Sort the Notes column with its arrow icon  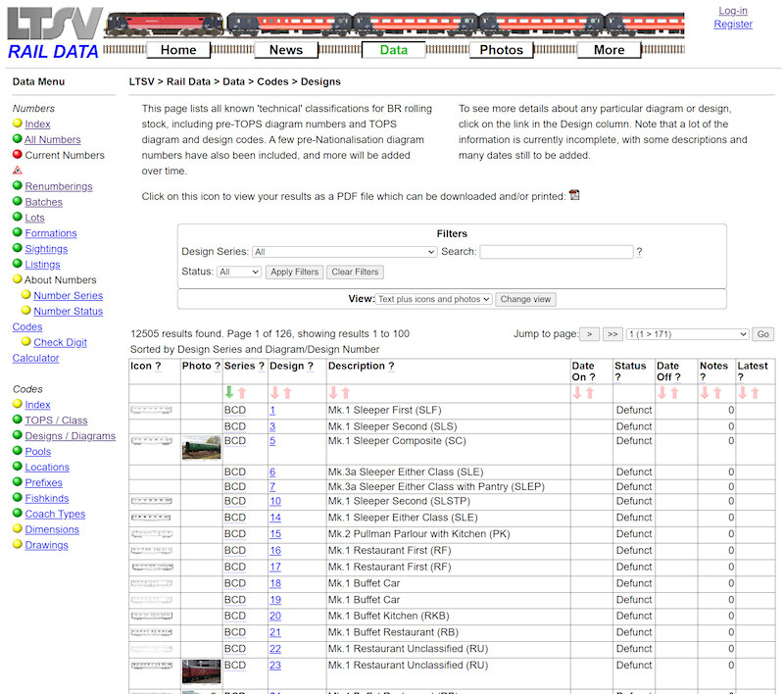[x=706, y=390]
